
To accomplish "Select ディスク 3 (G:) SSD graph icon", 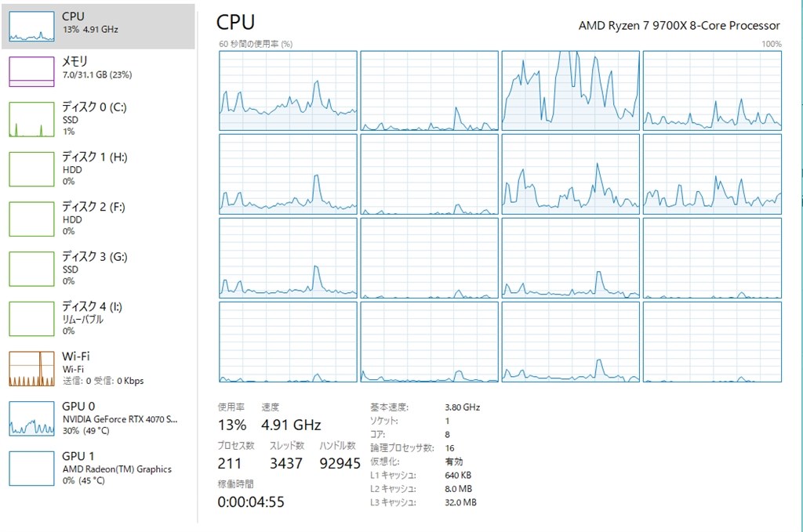I will pos(31,269).
